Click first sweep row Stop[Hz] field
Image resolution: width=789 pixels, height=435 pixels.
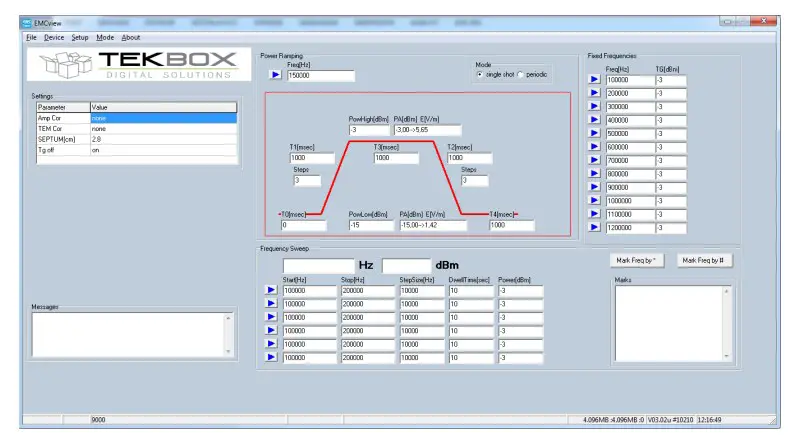368,291
